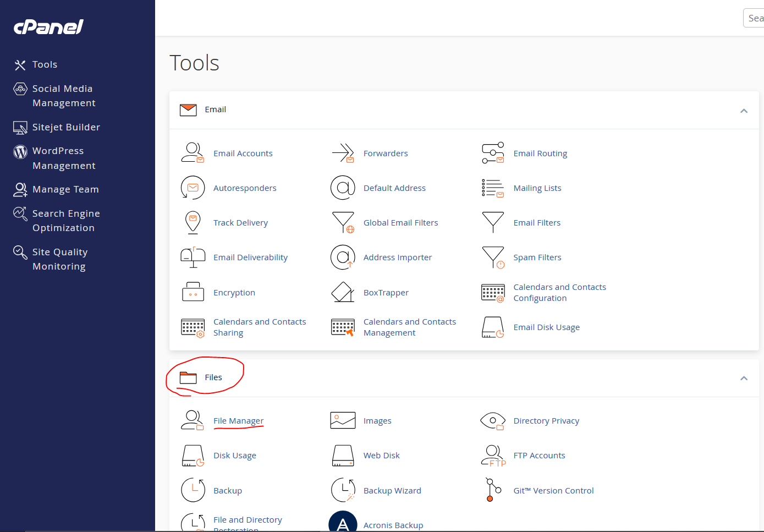Click the Spam Filters funnel icon
This screenshot has height=532, width=764.
[x=493, y=257]
